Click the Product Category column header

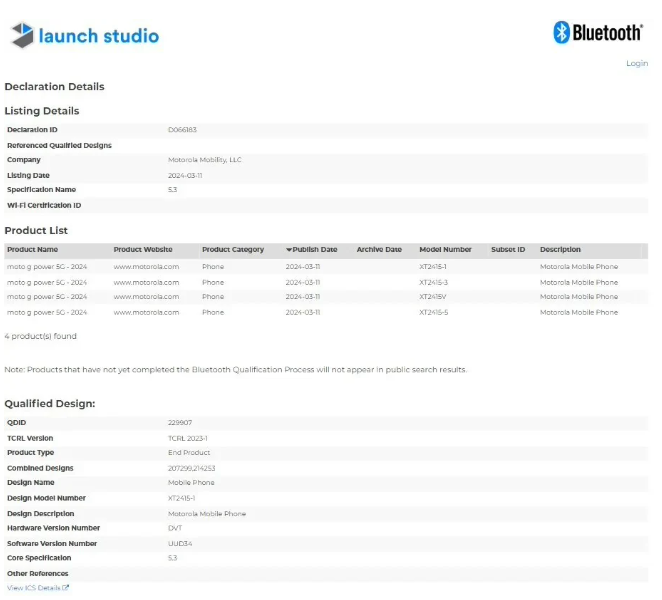pos(233,250)
